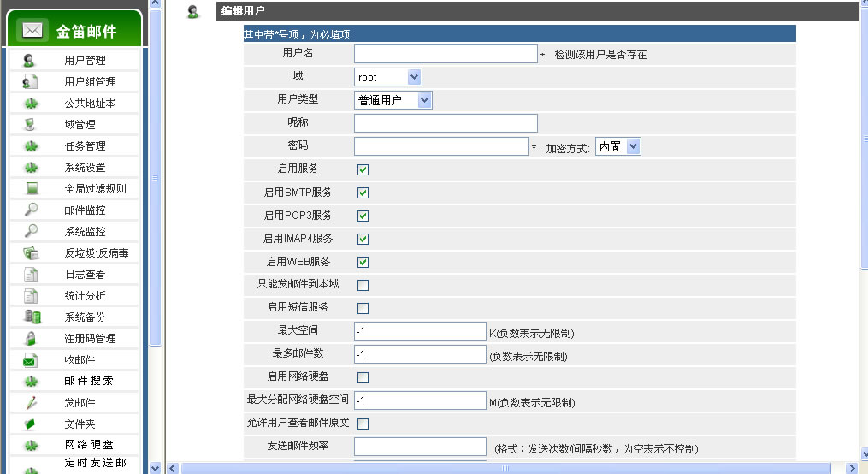Screen dimensions: 868x474
Task: Click the 用户组管理 group icon
Action: [x=31, y=82]
